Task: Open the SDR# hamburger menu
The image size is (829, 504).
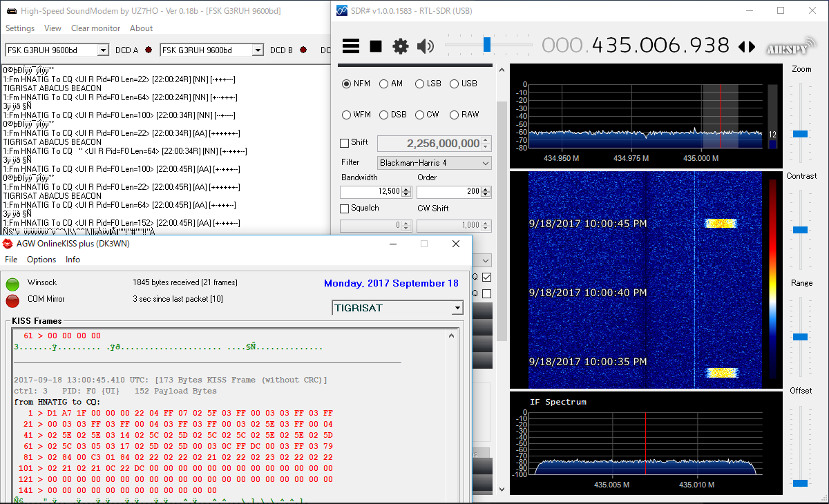Action: [351, 46]
